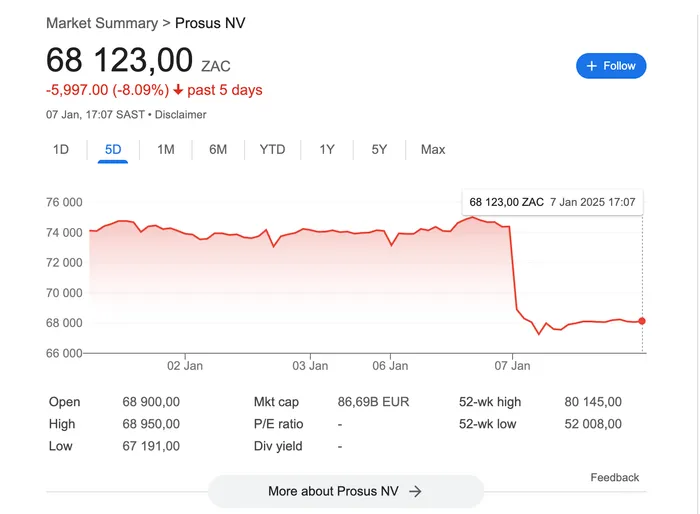Image resolution: width=700 pixels, height=514 pixels.
Task: Switch chart to 6M range
Action: tap(218, 150)
